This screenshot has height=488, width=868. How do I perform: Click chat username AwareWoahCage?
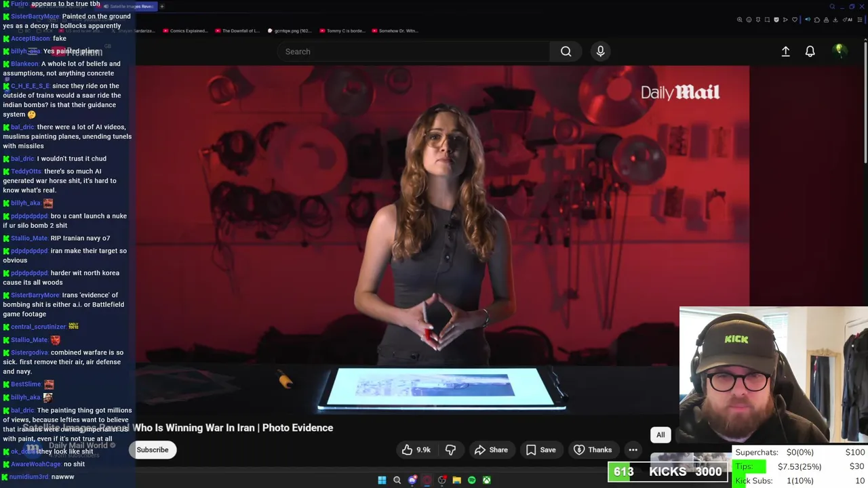(36, 464)
